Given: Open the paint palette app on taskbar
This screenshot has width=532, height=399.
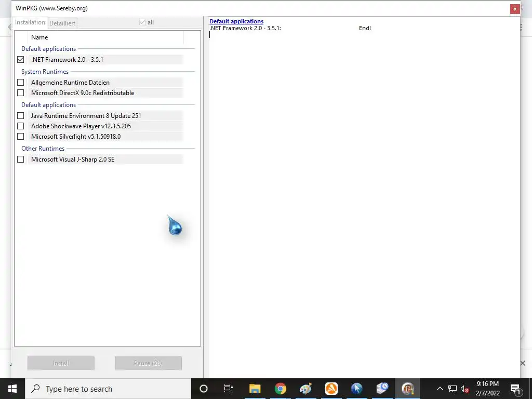Looking at the screenshot, I should point(305,389).
